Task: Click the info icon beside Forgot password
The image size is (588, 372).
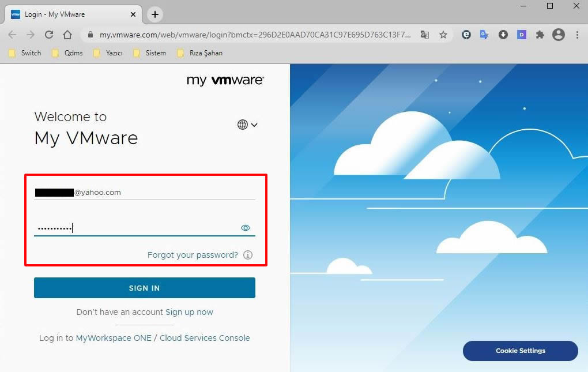Action: click(248, 255)
